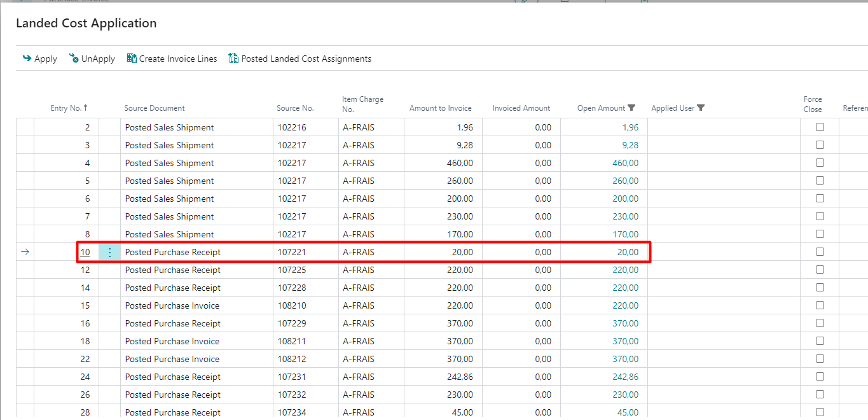The width and height of the screenshot is (868, 420).
Task: Open the three-dot menu on entry 10
Action: coord(109,253)
